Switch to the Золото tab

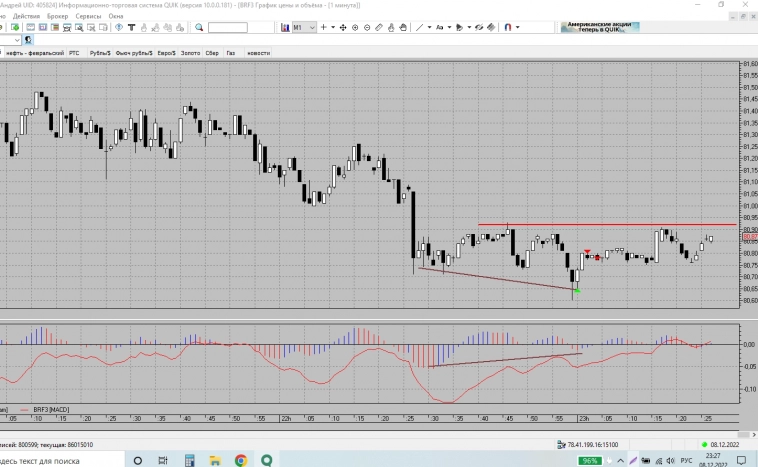click(190, 52)
